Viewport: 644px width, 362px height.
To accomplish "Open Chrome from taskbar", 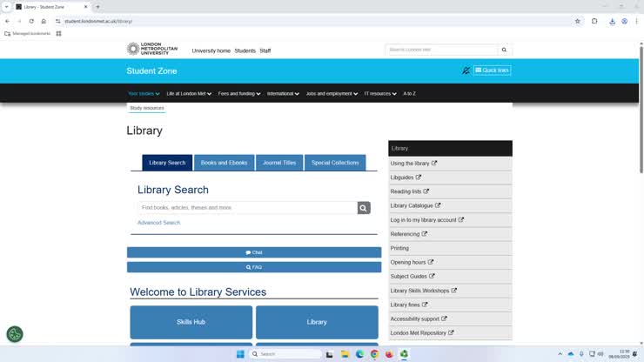I will click(x=374, y=354).
